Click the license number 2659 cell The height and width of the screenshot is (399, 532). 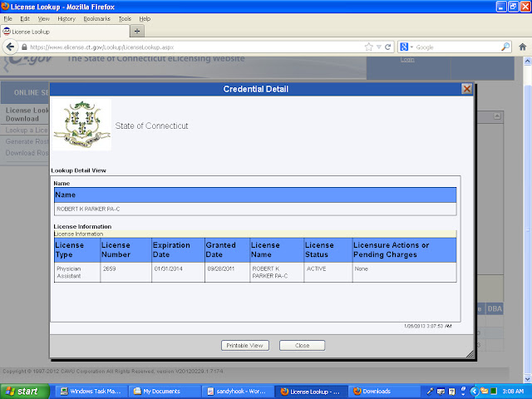coord(126,272)
